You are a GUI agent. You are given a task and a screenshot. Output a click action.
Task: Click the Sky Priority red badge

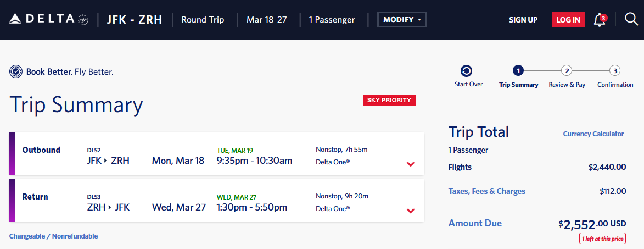(x=389, y=100)
